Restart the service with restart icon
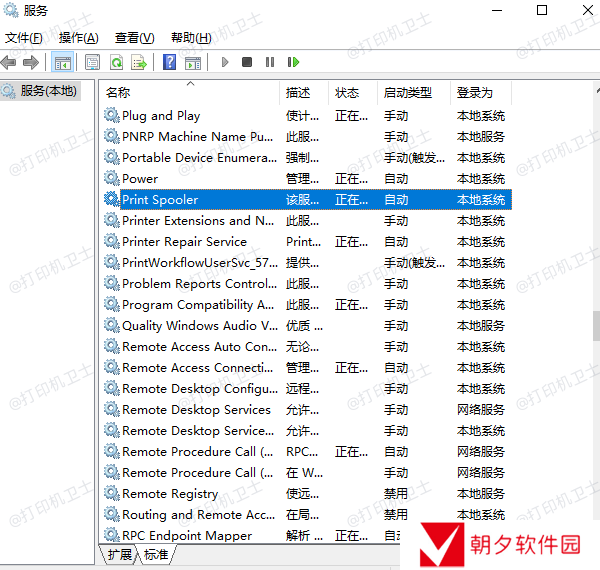The width and height of the screenshot is (600, 570). point(293,62)
